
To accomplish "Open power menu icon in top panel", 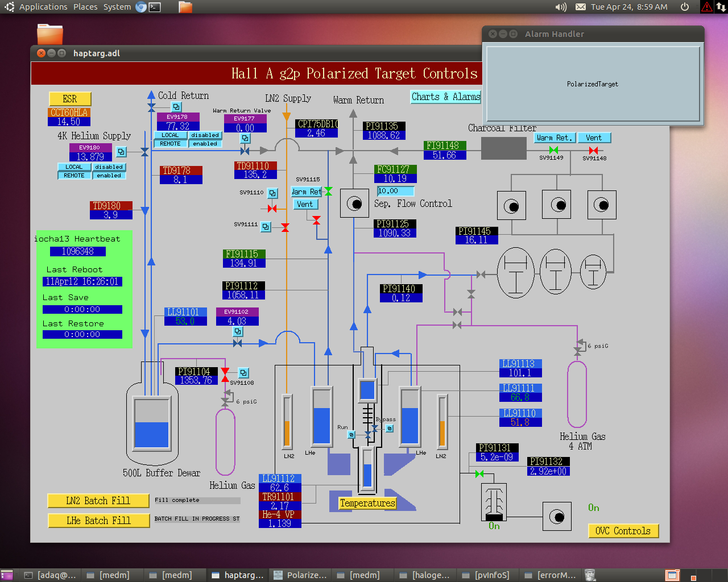I will [x=685, y=7].
